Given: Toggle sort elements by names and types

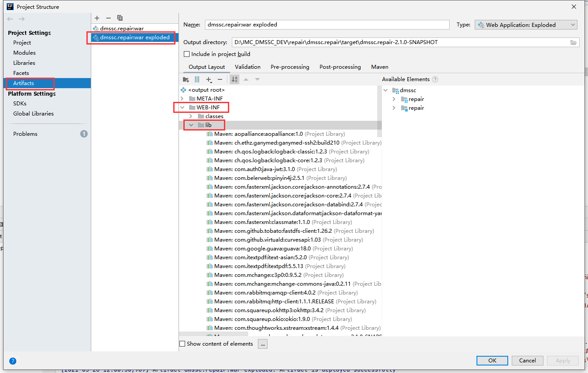Looking at the screenshot, I should pos(234,79).
